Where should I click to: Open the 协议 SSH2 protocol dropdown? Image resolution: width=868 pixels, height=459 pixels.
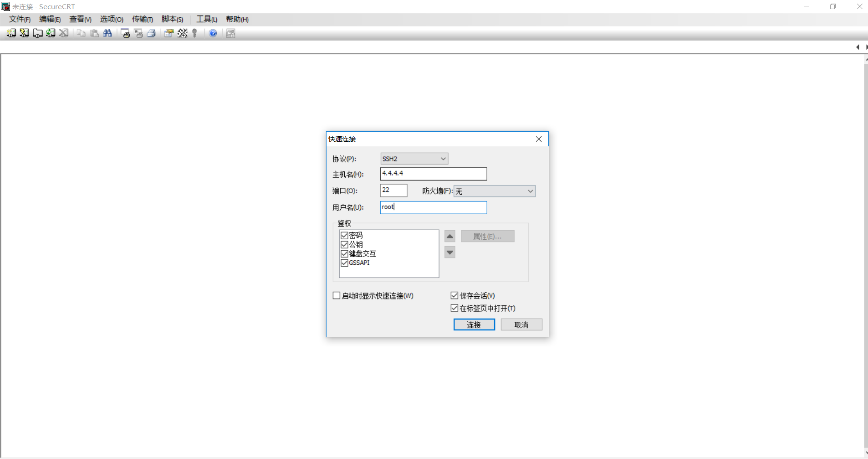pyautogui.click(x=414, y=159)
